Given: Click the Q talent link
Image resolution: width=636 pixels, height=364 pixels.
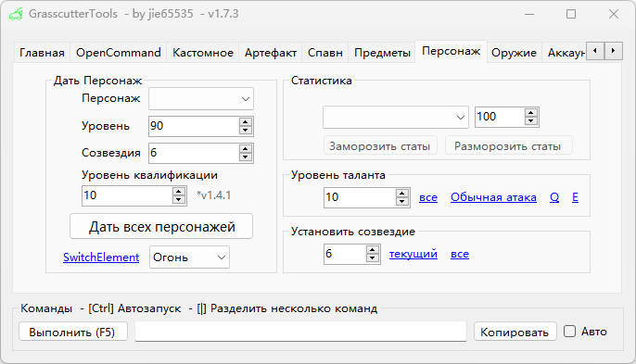Looking at the screenshot, I should [554, 197].
